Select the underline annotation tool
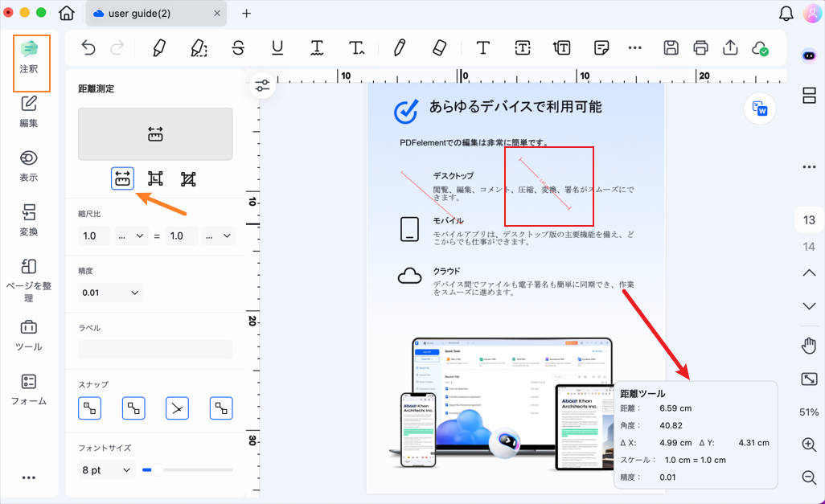The height and width of the screenshot is (504, 825). [x=277, y=48]
